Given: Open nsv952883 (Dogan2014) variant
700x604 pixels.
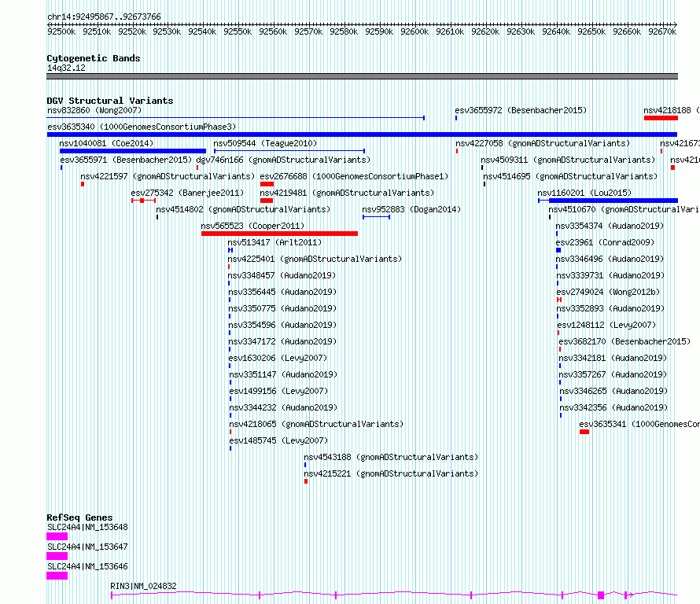Looking at the screenshot, I should click(x=411, y=209).
